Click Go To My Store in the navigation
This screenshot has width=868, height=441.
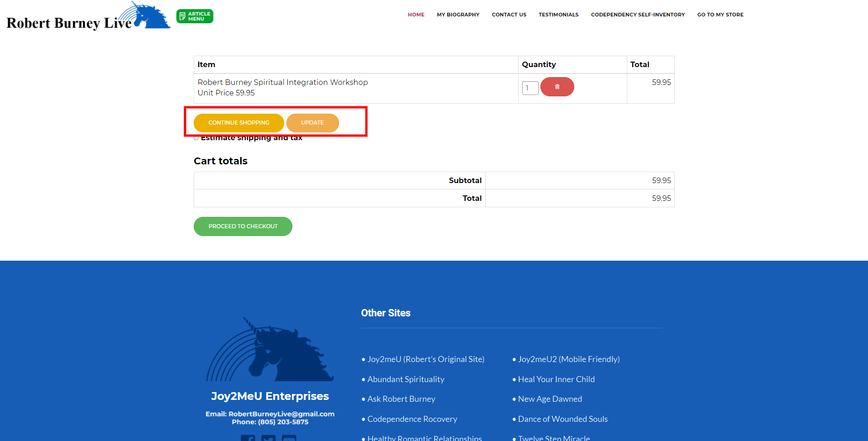click(x=720, y=15)
